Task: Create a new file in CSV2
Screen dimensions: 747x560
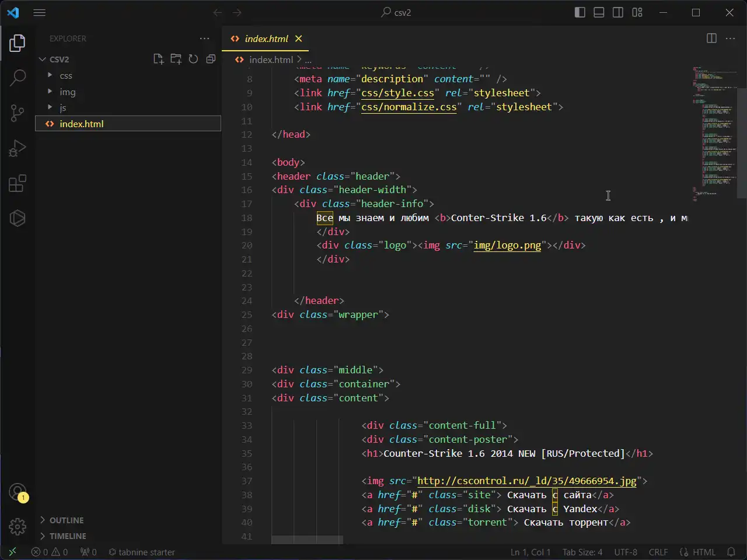Action: pyautogui.click(x=158, y=59)
